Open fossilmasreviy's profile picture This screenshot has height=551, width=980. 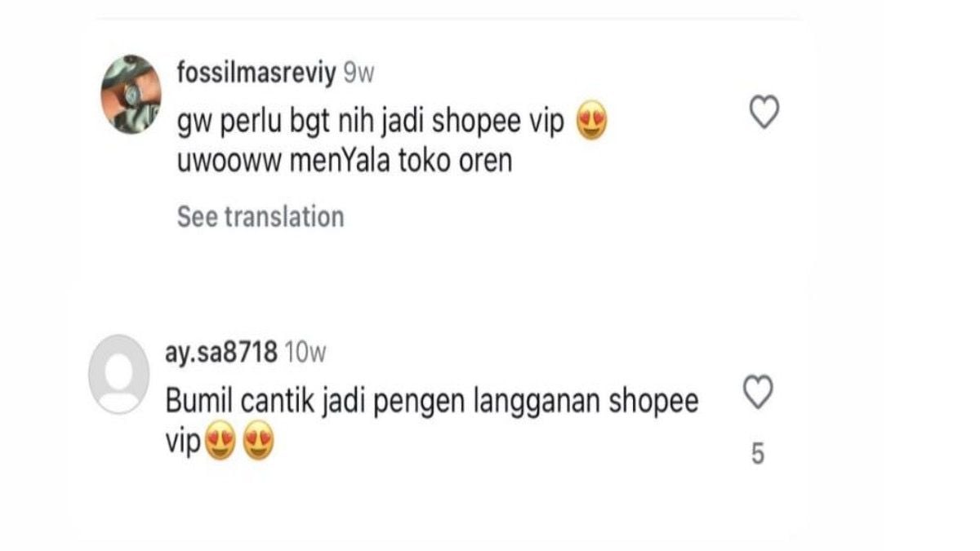click(x=130, y=95)
